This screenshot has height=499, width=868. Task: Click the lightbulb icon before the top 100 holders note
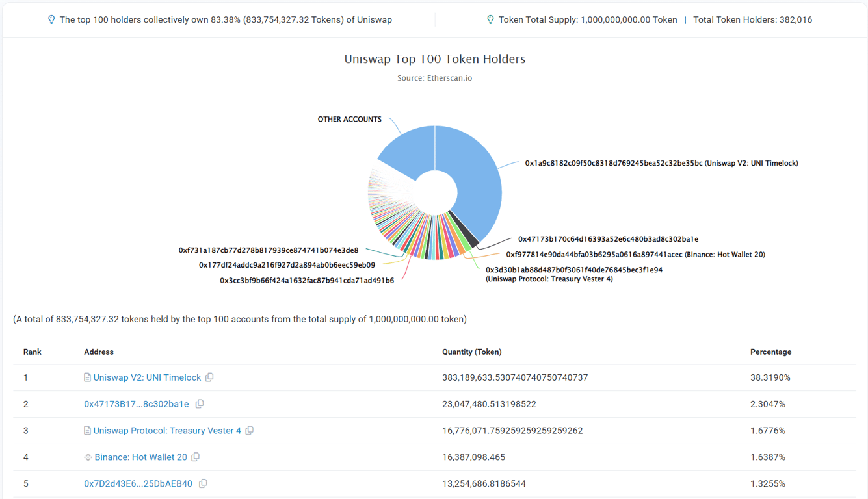click(x=51, y=19)
